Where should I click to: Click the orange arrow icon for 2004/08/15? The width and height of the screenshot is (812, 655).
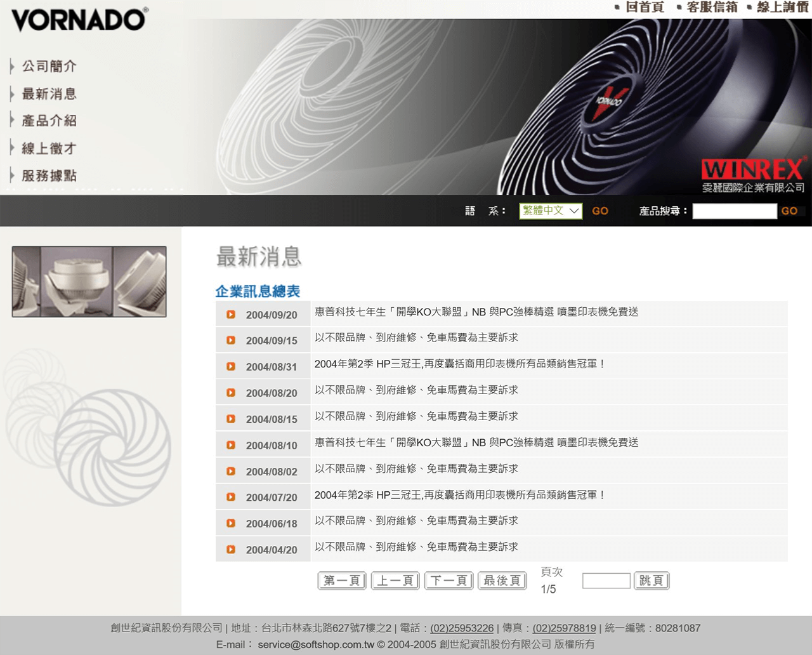[x=231, y=419]
